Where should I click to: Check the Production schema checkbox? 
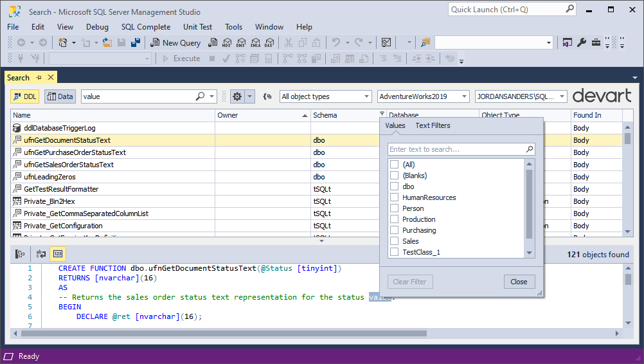coord(394,219)
